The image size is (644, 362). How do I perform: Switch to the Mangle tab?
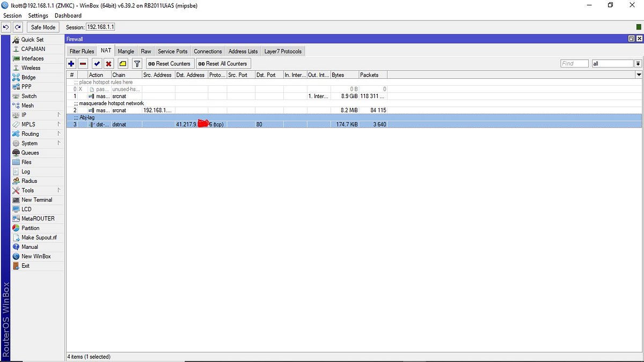[125, 51]
